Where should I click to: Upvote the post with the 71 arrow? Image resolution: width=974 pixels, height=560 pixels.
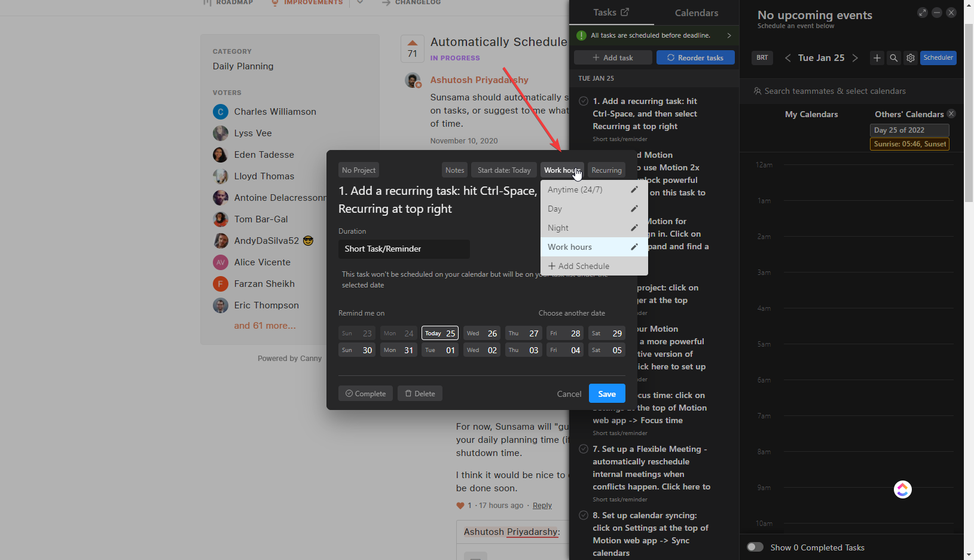tap(412, 48)
